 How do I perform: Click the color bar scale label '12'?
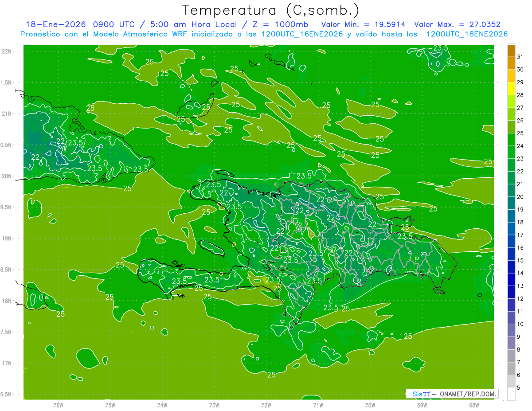pyautogui.click(x=520, y=298)
